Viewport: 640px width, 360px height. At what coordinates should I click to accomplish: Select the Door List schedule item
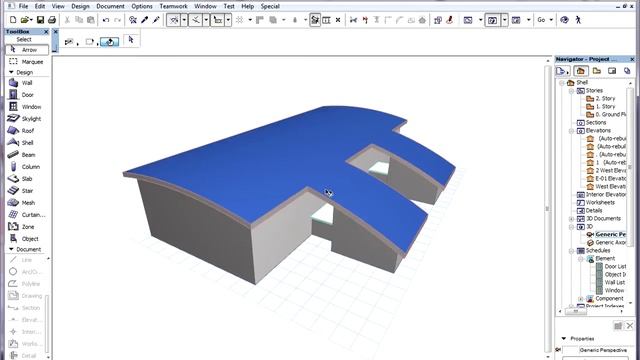click(611, 267)
